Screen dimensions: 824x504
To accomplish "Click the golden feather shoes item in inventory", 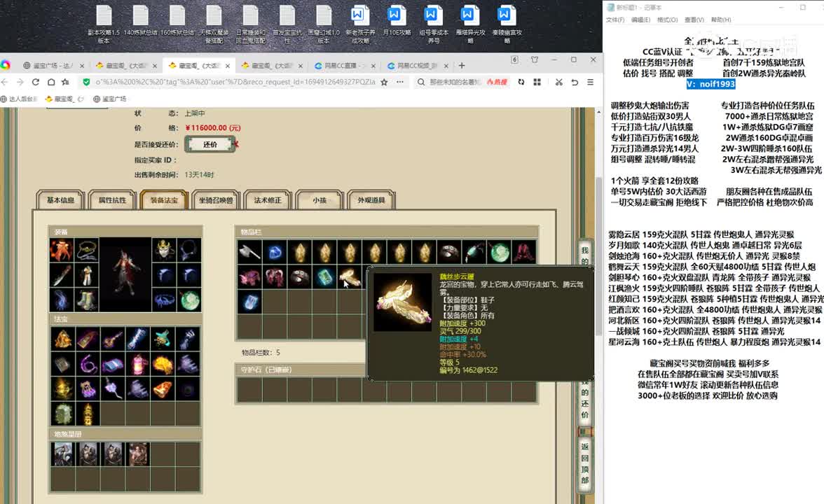I will click(x=350, y=277).
